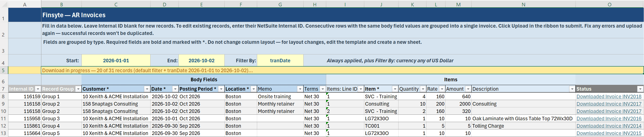Screen dimensions: 644x137
Task: Open the Status column filter dropdown
Action: tap(640, 89)
